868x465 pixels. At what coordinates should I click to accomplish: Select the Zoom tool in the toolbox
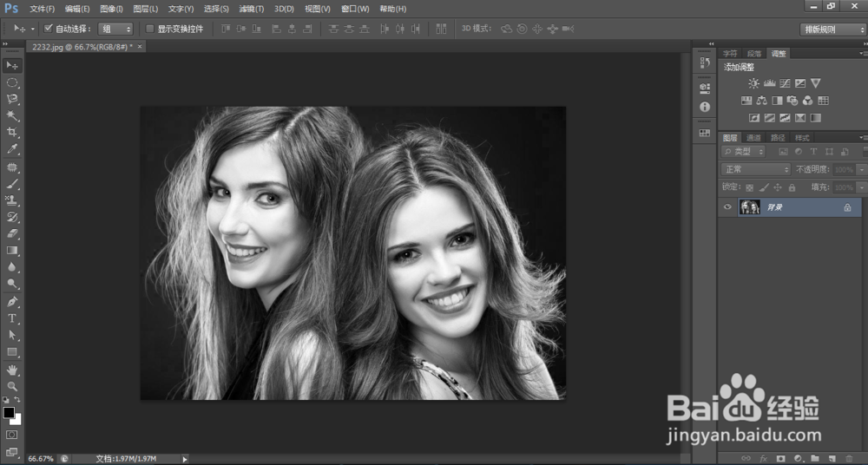tap(11, 386)
